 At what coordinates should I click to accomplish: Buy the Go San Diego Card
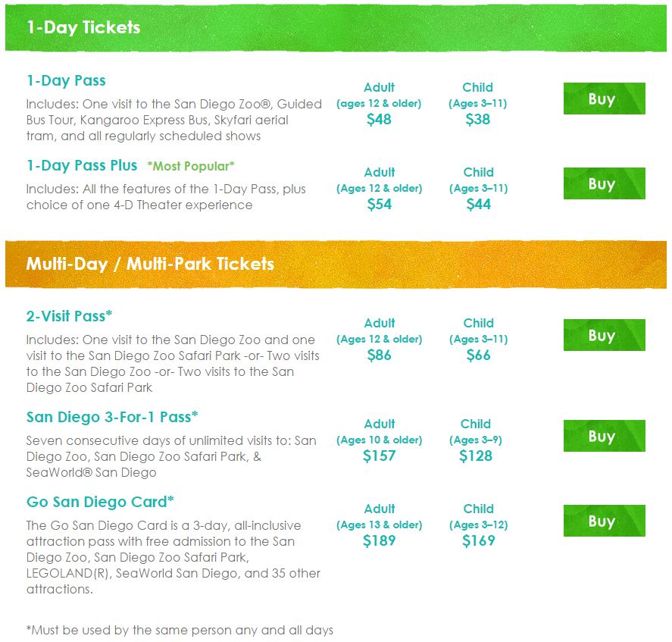point(604,521)
